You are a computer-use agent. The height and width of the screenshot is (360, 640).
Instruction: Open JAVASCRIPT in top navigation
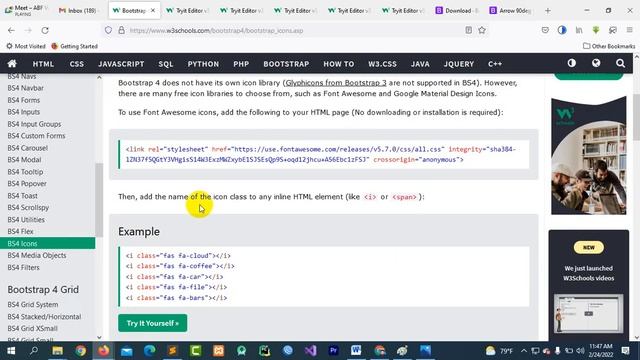[x=121, y=64]
